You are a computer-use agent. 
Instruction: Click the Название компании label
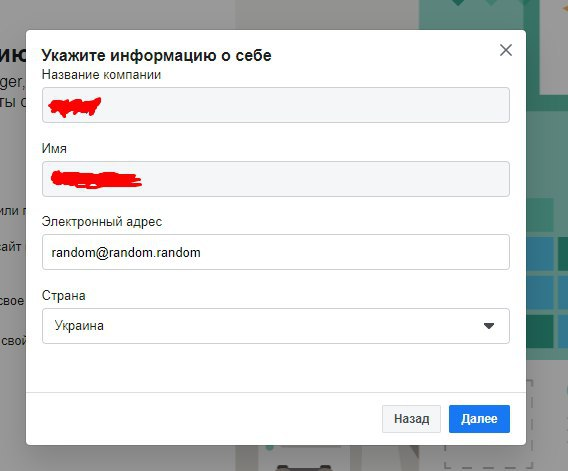click(x=101, y=75)
